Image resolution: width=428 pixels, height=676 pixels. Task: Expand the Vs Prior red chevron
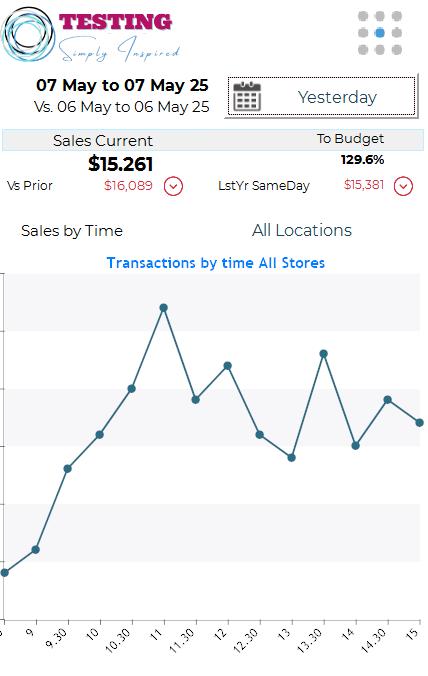173,186
